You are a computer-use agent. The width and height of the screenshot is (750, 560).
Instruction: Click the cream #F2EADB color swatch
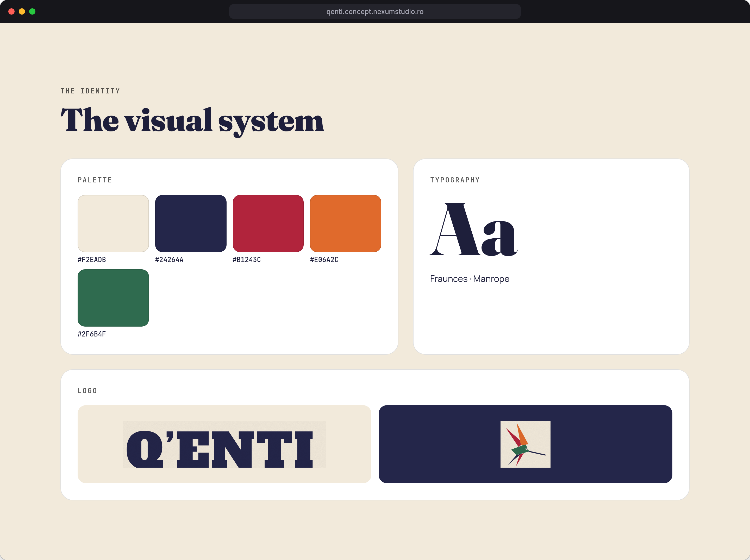(x=113, y=223)
